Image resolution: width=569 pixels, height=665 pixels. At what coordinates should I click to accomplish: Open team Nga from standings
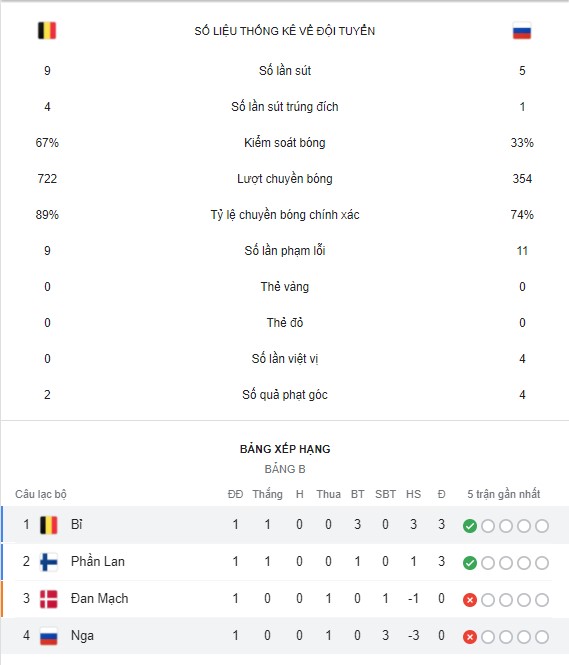82,636
